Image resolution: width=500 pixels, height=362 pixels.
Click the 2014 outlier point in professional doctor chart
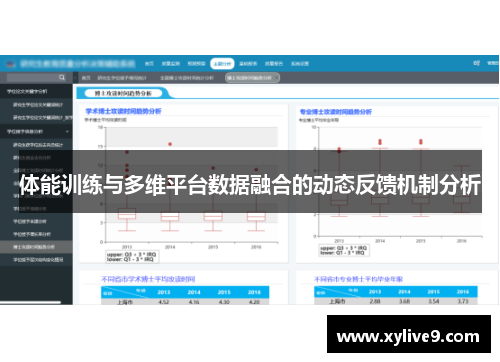380,142
